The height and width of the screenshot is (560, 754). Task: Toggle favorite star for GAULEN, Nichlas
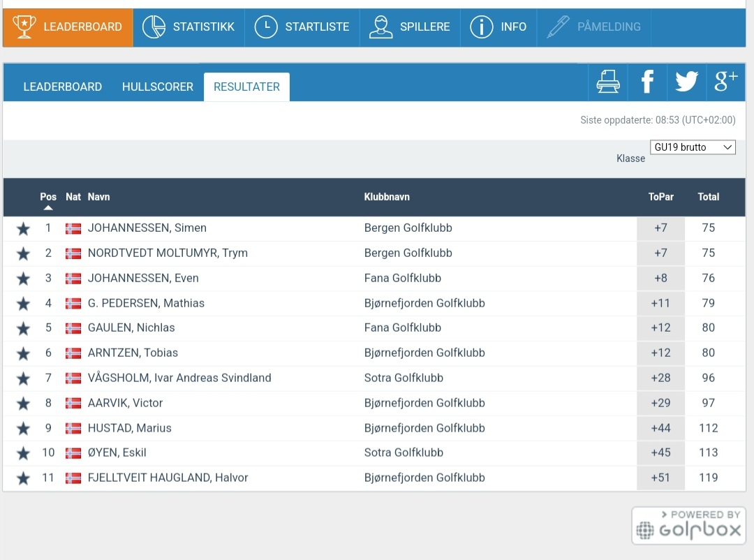(x=23, y=329)
